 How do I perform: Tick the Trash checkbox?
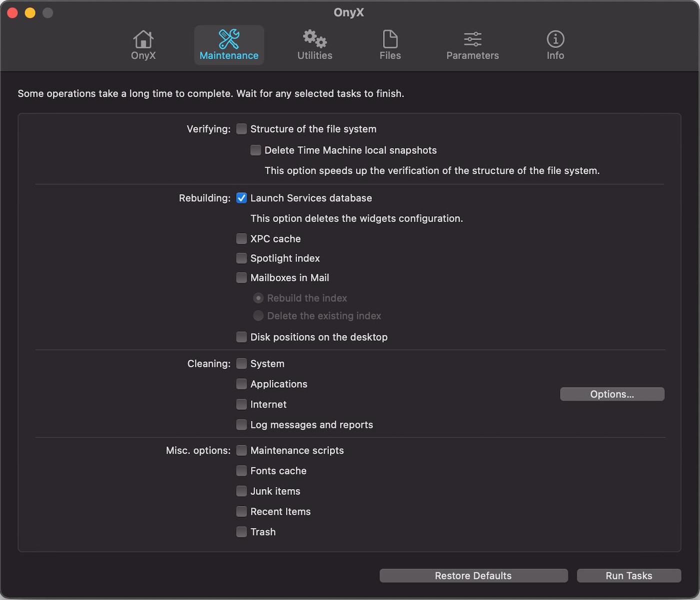click(x=241, y=532)
